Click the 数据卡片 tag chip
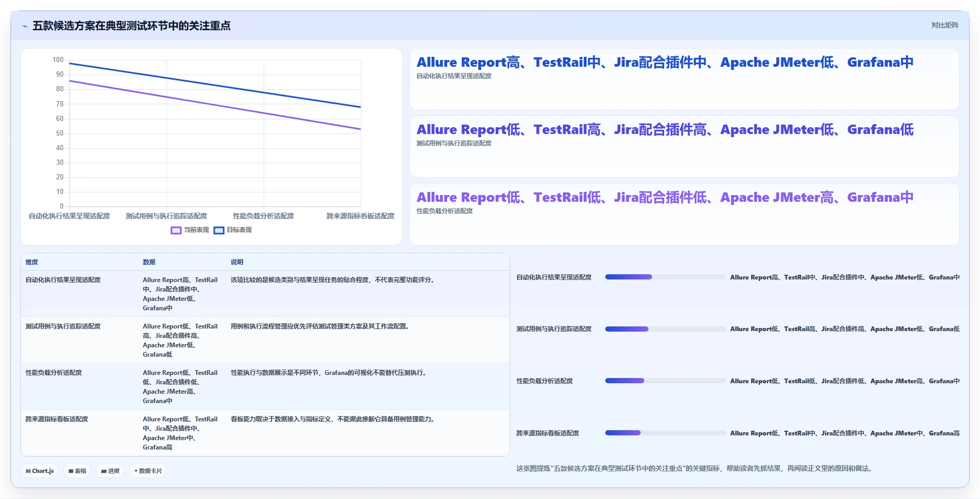 coord(148,471)
